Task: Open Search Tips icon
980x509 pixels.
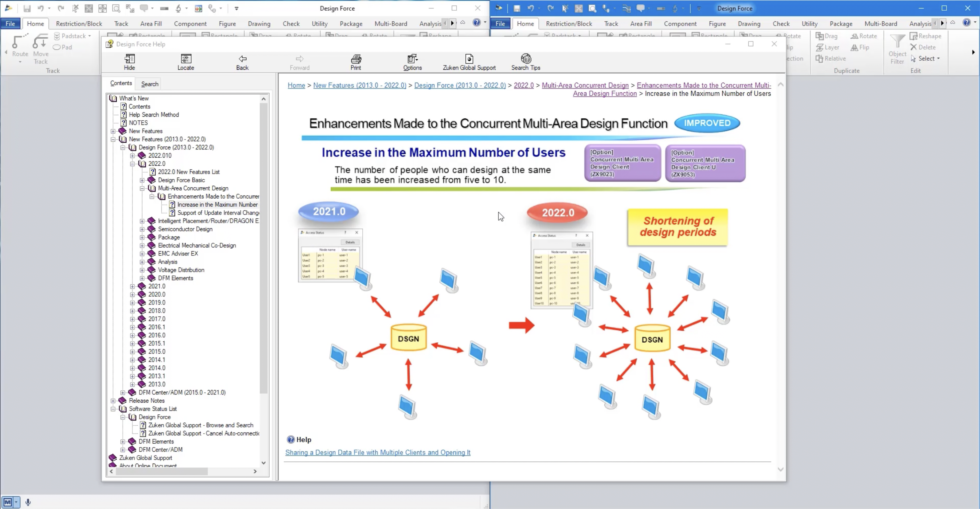Action: point(526,62)
